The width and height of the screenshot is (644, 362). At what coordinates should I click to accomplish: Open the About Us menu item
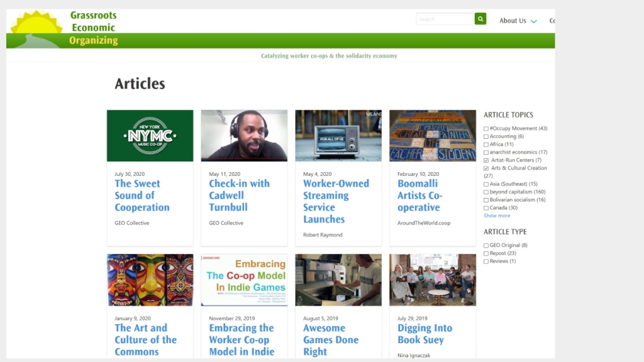point(513,21)
